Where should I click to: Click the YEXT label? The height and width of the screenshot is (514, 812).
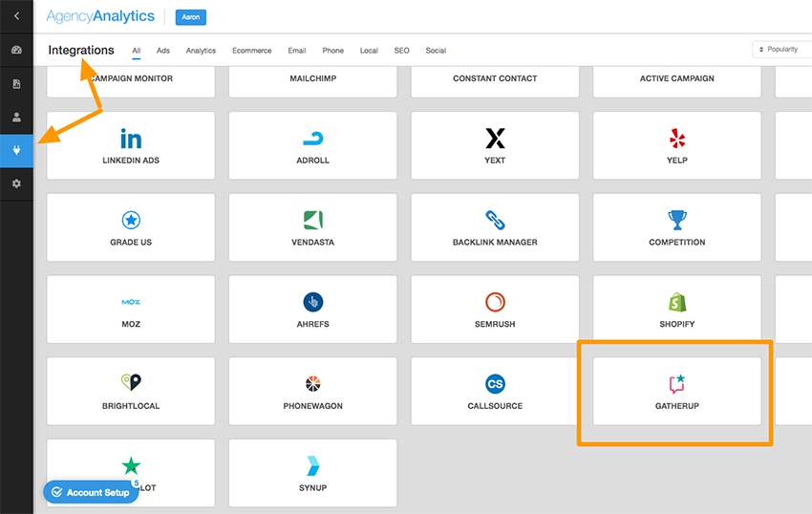pos(495,161)
